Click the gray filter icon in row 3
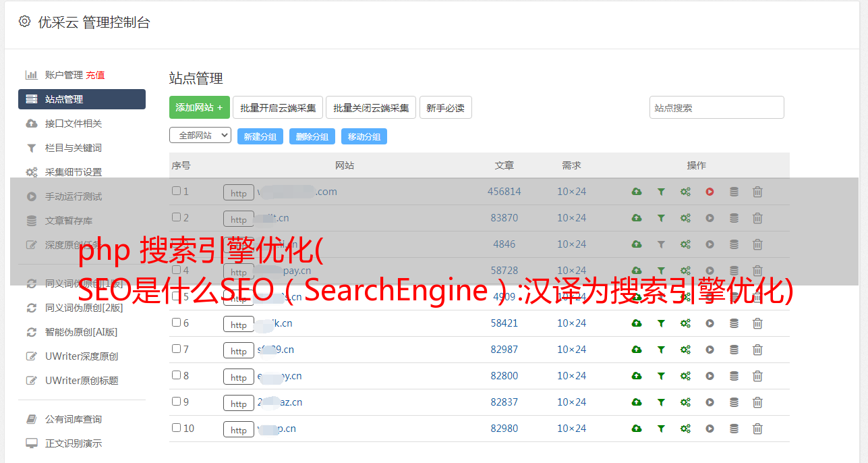 click(661, 244)
